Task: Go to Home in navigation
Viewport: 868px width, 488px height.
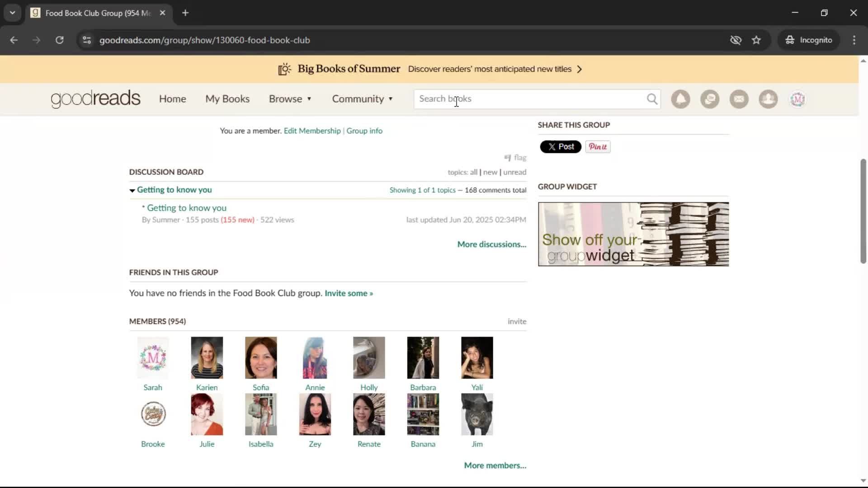Action: pos(172,99)
